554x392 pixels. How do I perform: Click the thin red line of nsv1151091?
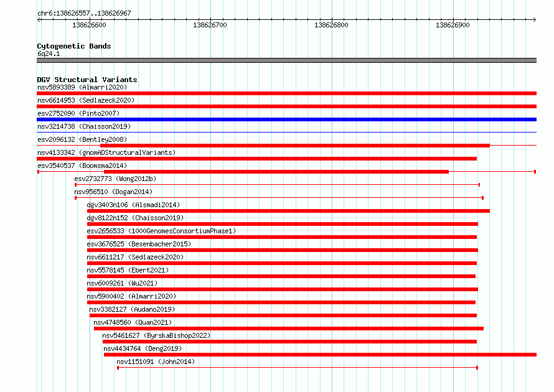click(x=298, y=368)
